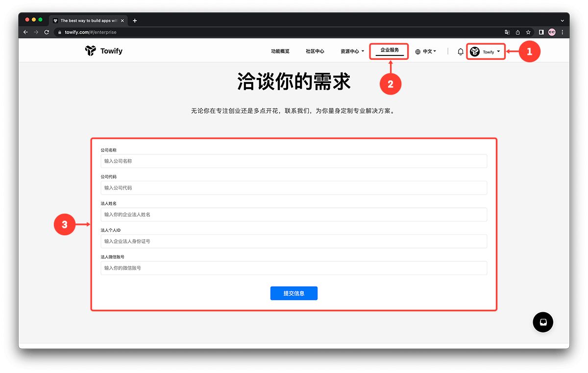588x373 pixels.
Task: Click the 公司代码 input field
Action: tap(294, 188)
